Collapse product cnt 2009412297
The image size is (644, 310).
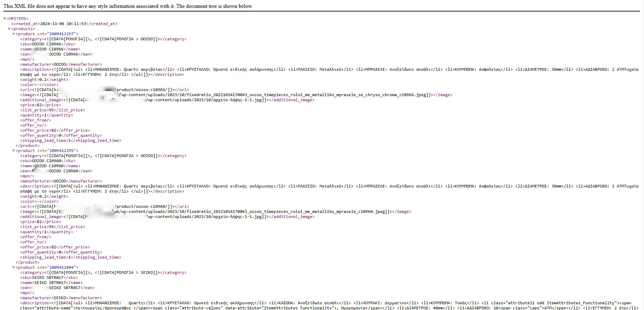[x=14, y=34]
